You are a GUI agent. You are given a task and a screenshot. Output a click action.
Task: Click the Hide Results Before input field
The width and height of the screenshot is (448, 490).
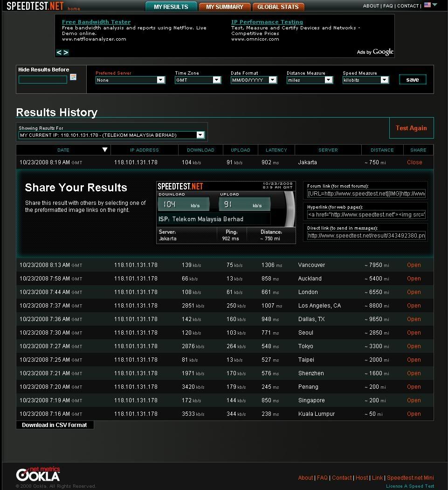coord(42,79)
